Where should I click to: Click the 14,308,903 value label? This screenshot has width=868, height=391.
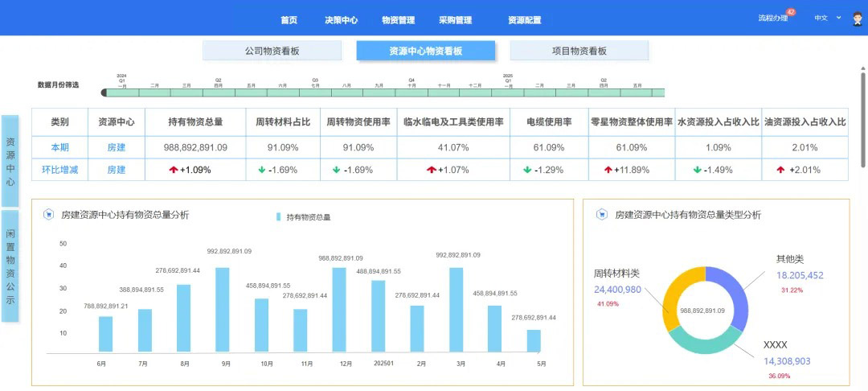point(787,361)
